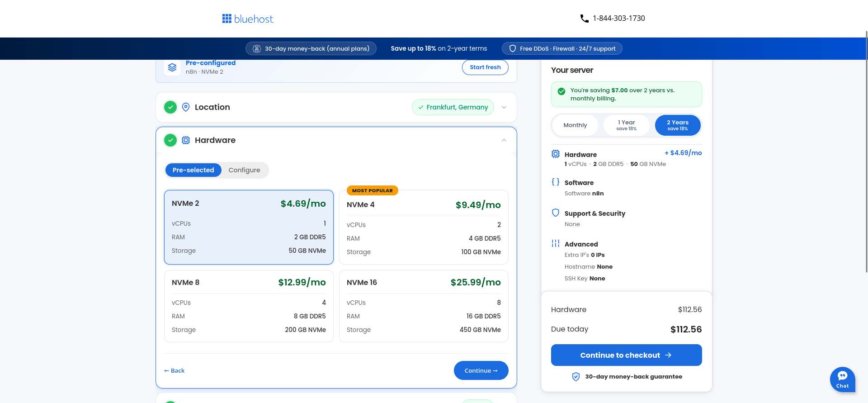The height and width of the screenshot is (403, 868).
Task: Click the page vertical scrollbar
Action: [866, 152]
